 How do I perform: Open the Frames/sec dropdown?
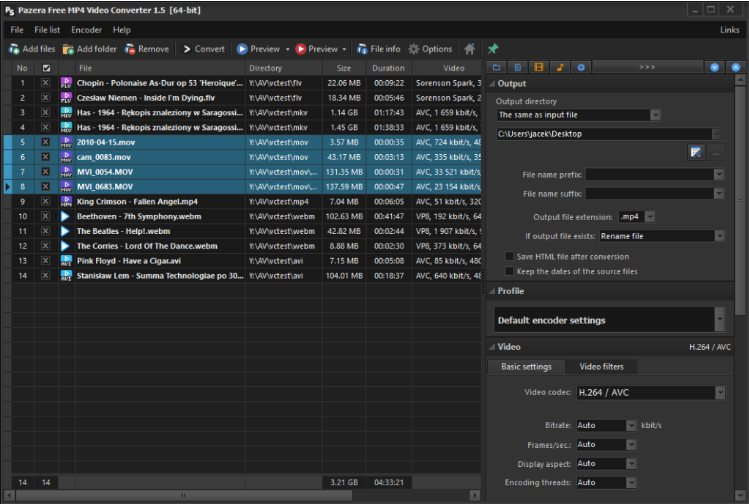(x=631, y=445)
